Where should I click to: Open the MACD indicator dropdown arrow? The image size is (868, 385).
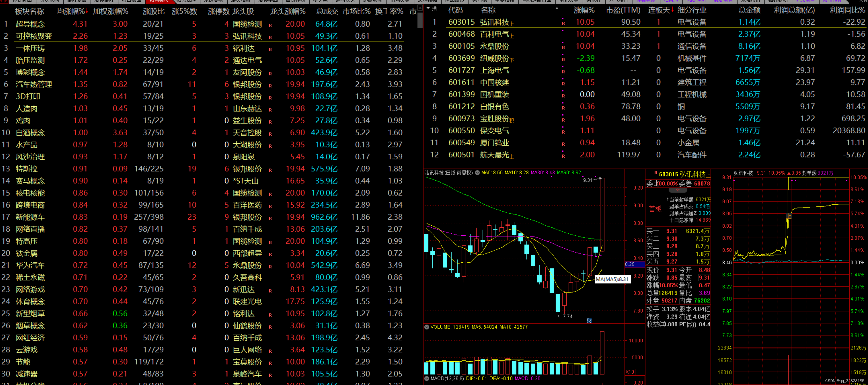pyautogui.click(x=427, y=378)
